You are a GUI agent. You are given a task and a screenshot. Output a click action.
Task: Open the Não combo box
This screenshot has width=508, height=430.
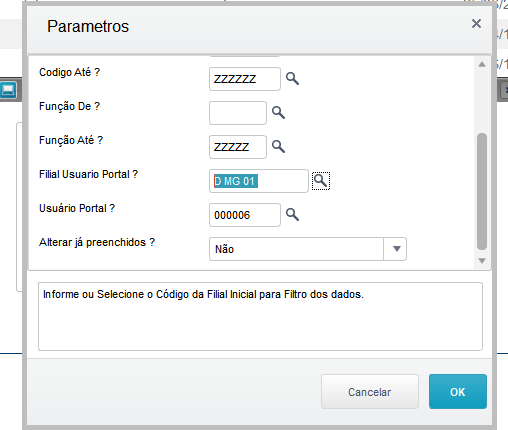[308, 249]
